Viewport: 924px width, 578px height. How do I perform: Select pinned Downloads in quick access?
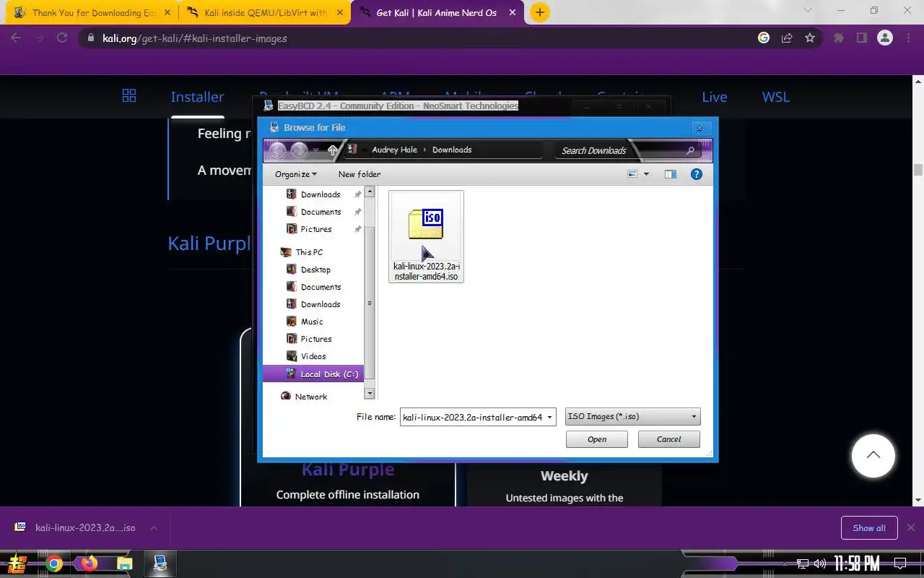tap(321, 194)
